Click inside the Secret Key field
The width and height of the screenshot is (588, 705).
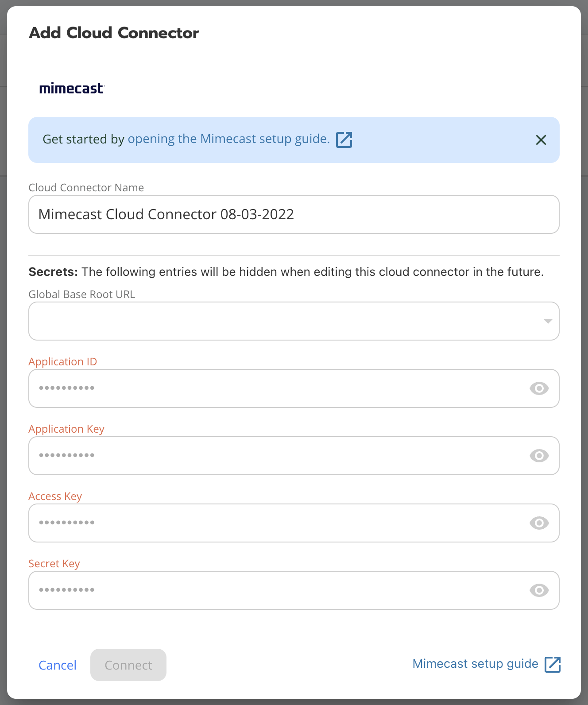[x=275, y=590]
